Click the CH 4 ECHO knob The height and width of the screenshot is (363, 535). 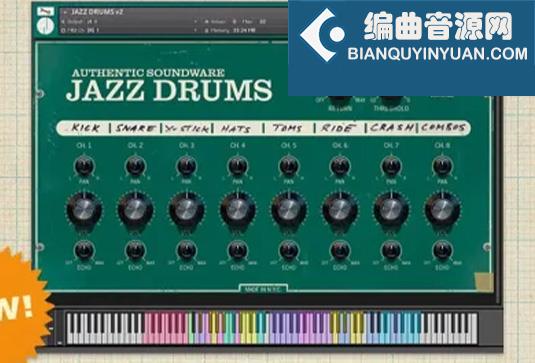pyautogui.click(x=237, y=251)
